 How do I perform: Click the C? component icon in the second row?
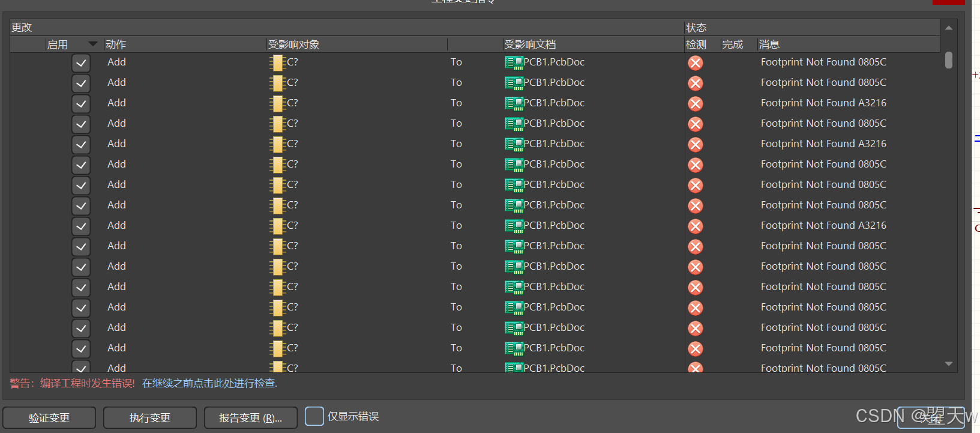(277, 83)
